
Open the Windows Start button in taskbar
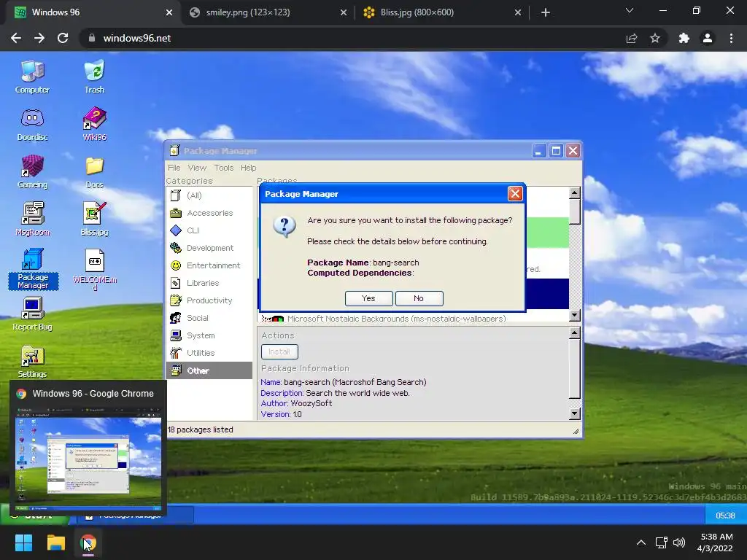pos(23,542)
